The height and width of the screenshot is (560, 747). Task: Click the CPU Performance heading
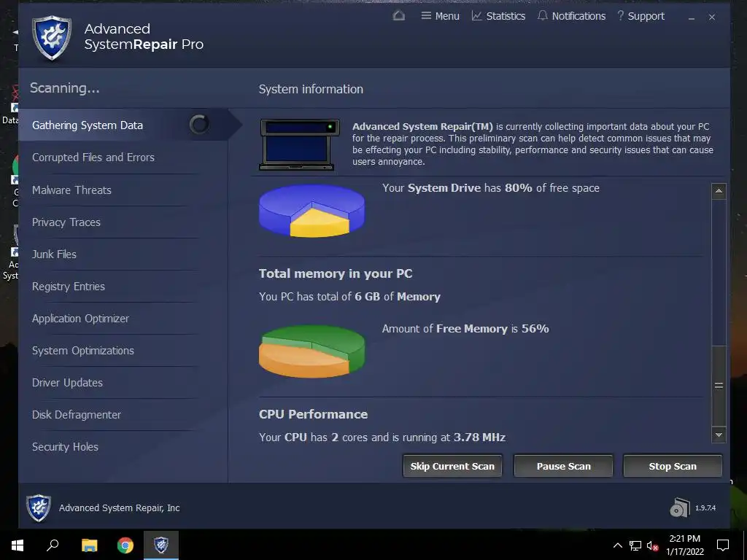tap(313, 414)
